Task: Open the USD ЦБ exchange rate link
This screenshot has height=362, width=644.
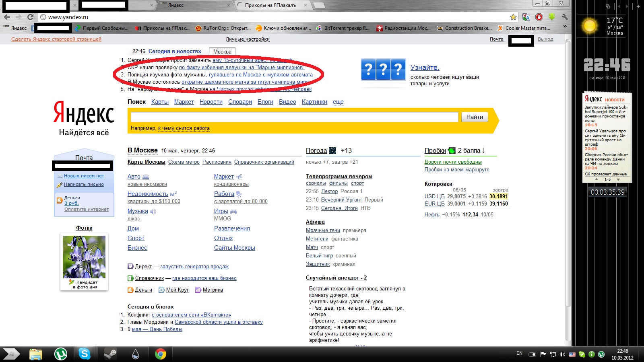Action: tap(435, 196)
